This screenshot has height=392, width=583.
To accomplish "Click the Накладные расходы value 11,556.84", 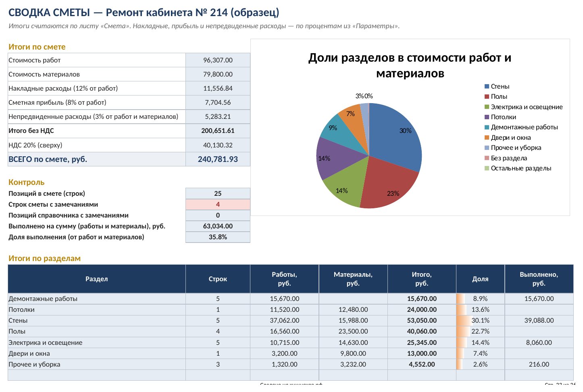I will click(218, 88).
